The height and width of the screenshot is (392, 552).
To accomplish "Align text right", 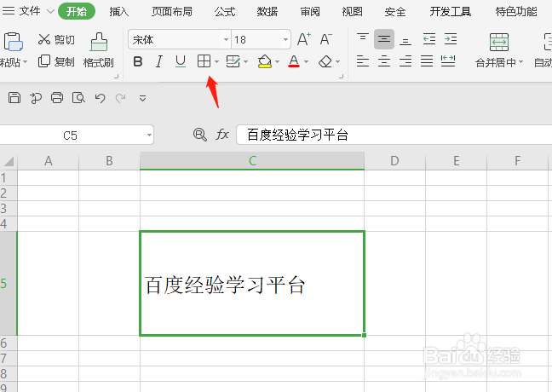I will (x=405, y=61).
